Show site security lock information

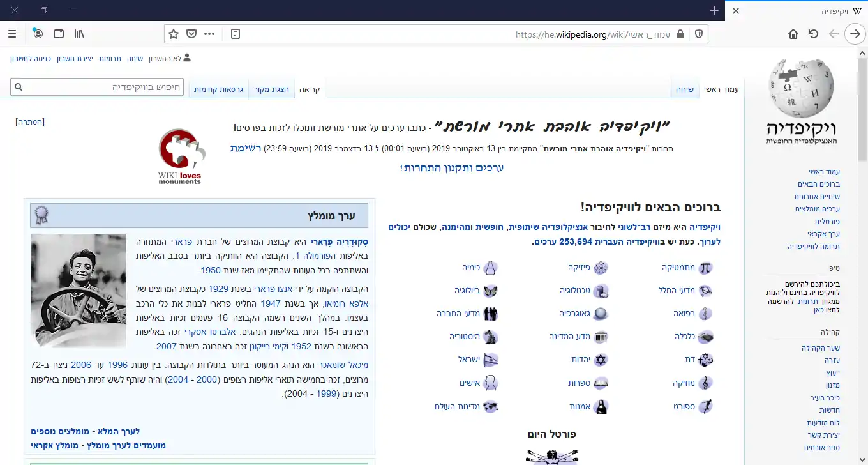point(680,34)
